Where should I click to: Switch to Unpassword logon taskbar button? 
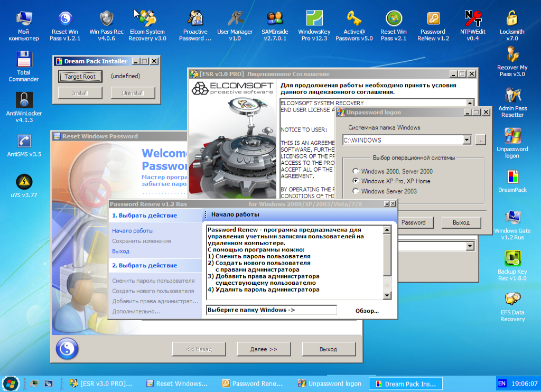click(330, 384)
